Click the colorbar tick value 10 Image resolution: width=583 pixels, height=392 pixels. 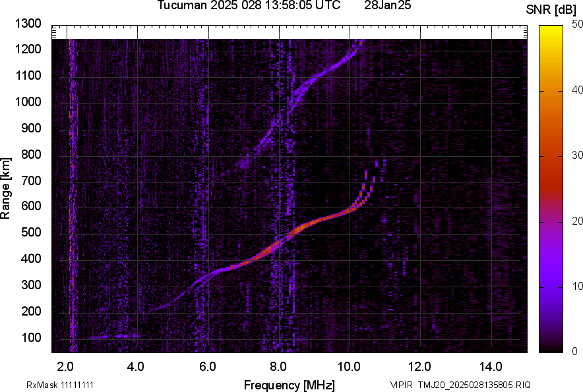(577, 287)
